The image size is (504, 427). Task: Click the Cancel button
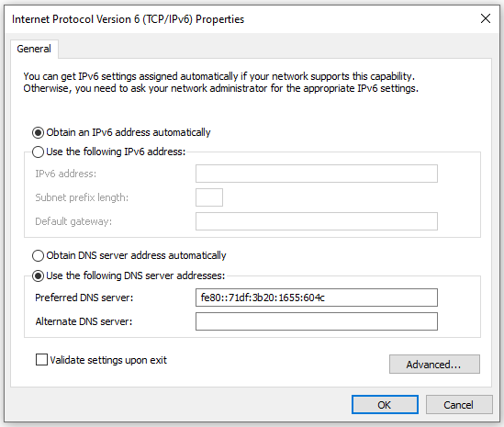click(x=459, y=404)
